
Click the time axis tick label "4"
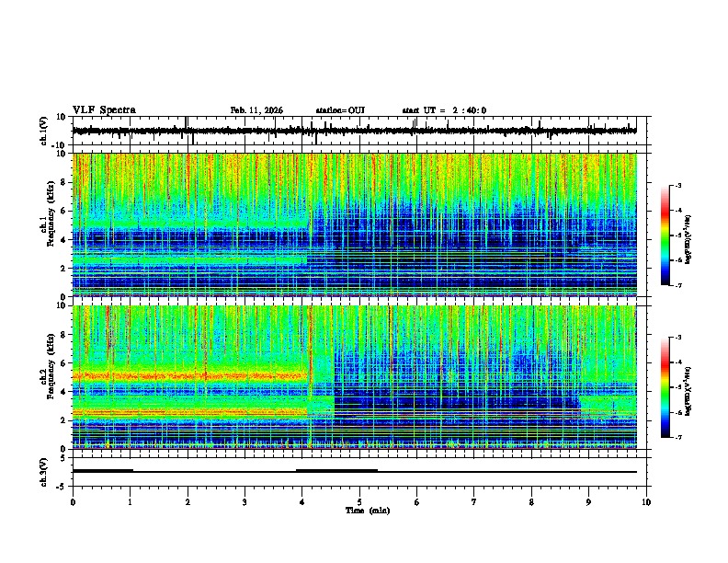tap(302, 502)
